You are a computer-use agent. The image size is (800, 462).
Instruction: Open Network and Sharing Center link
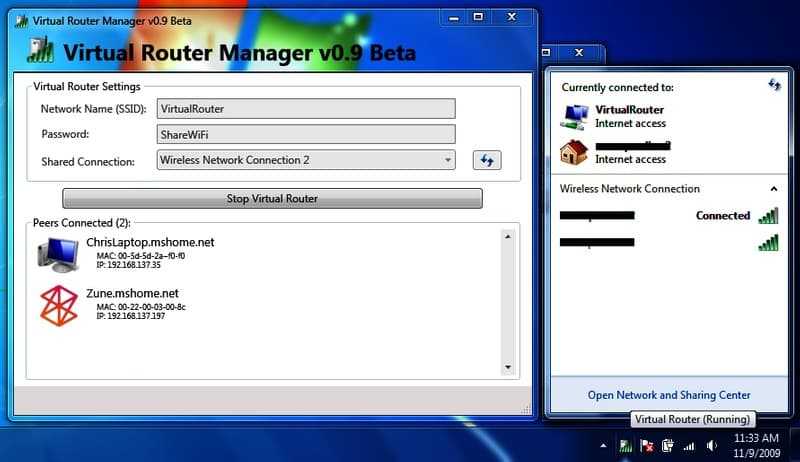click(x=669, y=395)
